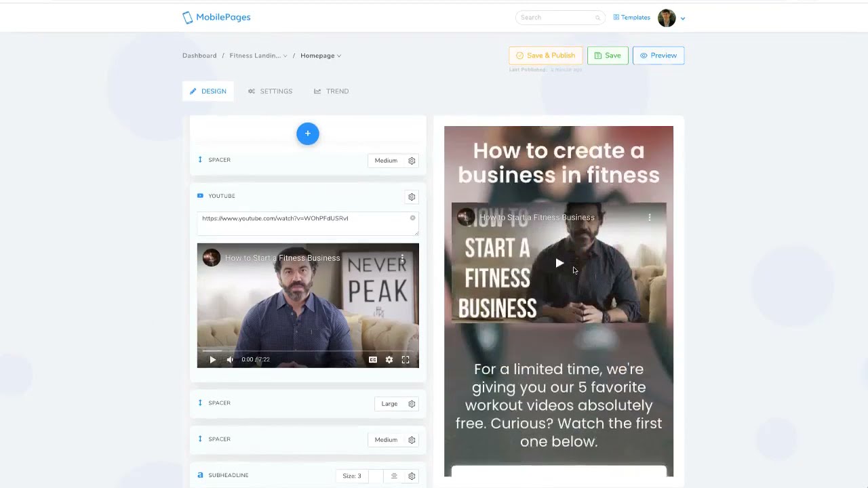
Task: Click spacer arrows icon above Subheadline
Action: pos(200,439)
